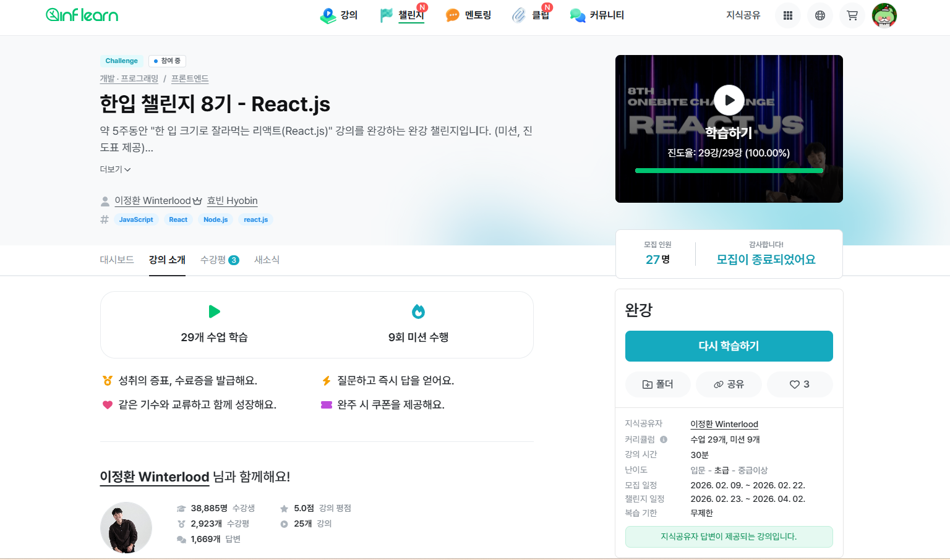Click the 25개 강의 stat

tap(306, 524)
